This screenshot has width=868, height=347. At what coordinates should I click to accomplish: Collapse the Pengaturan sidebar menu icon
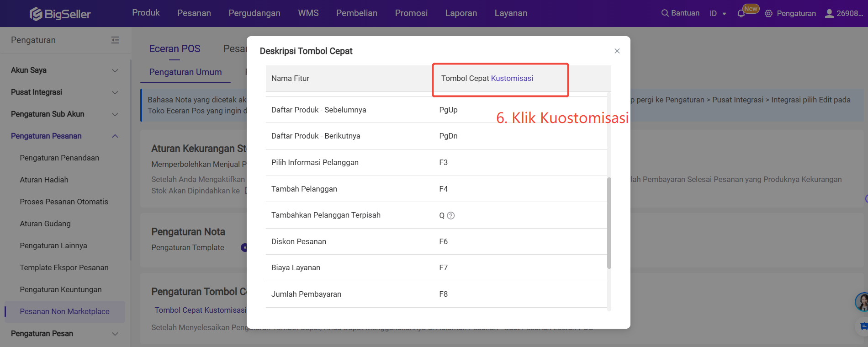[x=115, y=40]
